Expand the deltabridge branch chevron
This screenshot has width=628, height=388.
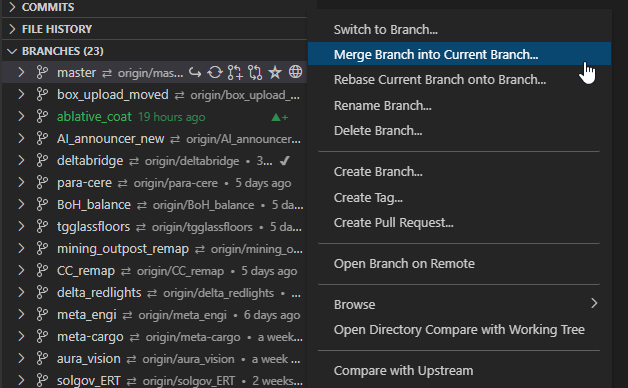[x=21, y=161]
